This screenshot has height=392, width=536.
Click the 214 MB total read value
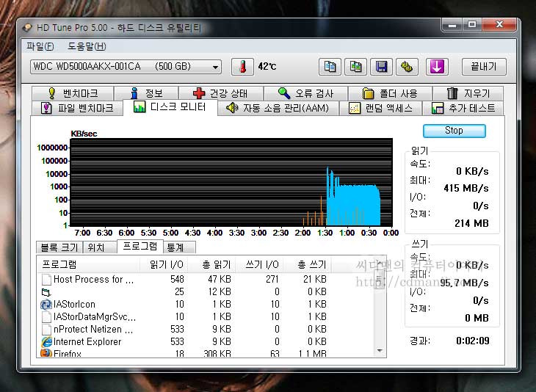point(471,223)
